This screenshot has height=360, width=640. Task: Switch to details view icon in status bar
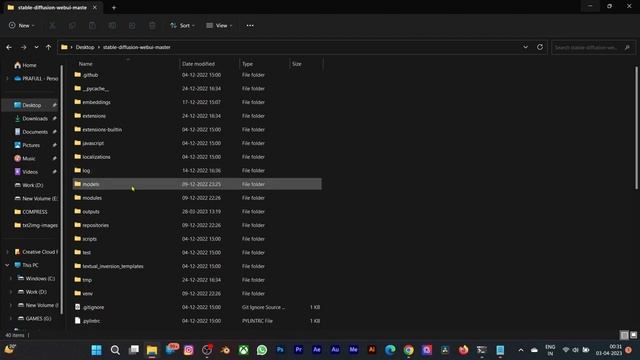(x=624, y=335)
